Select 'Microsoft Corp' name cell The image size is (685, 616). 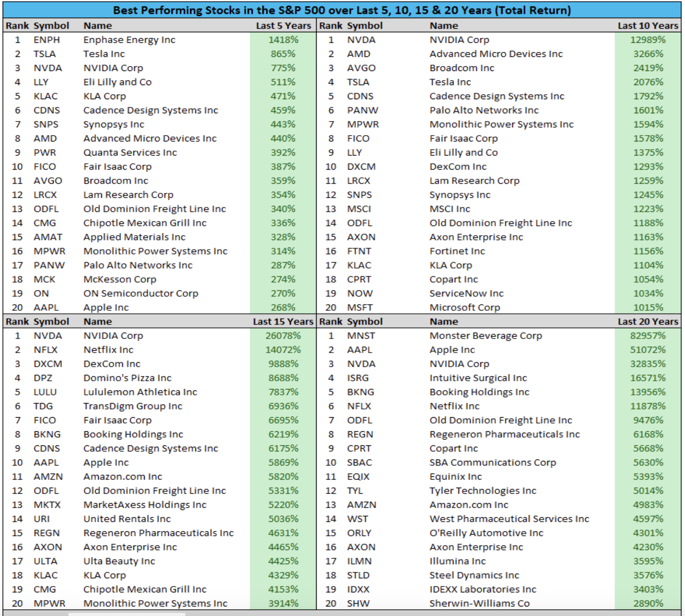click(x=465, y=308)
